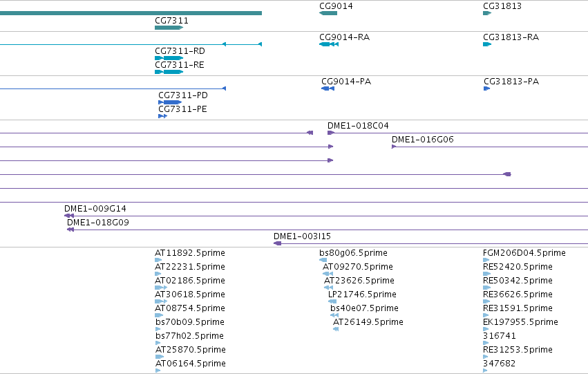Click the RE36626.5prime EST label
Image resolution: width=588 pixels, height=374 pixels.
tap(518, 294)
